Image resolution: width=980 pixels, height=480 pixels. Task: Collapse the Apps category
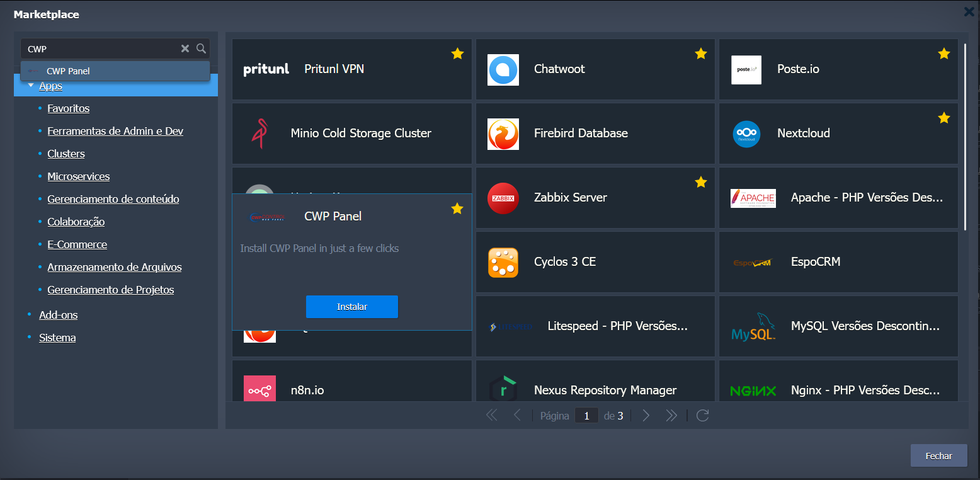(31, 84)
